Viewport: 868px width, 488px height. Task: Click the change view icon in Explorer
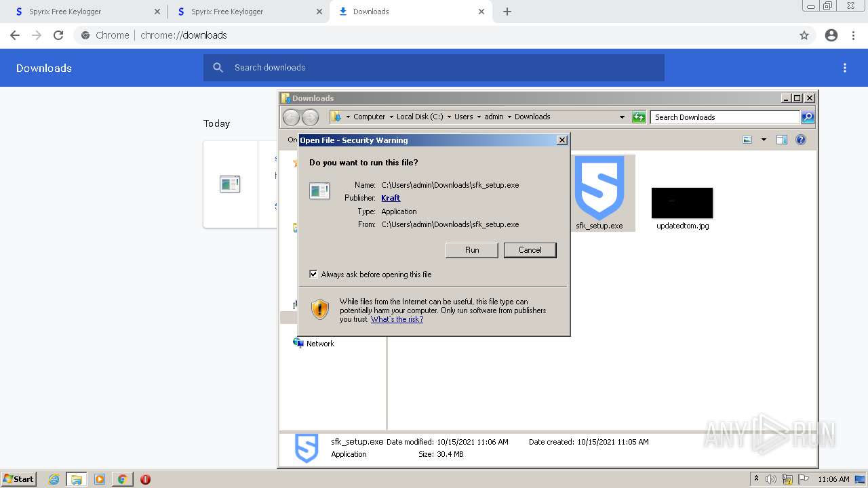(x=747, y=140)
